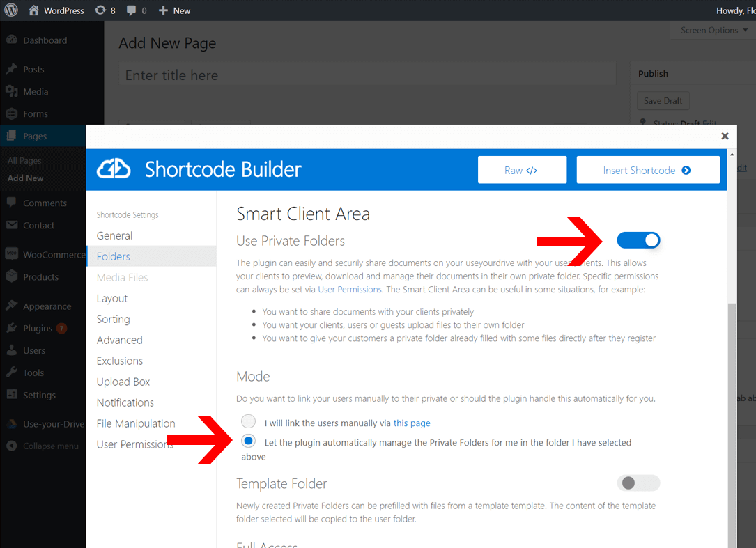Image resolution: width=756 pixels, height=548 pixels.
Task: Click the Settings sliders icon
Action: coord(12,395)
